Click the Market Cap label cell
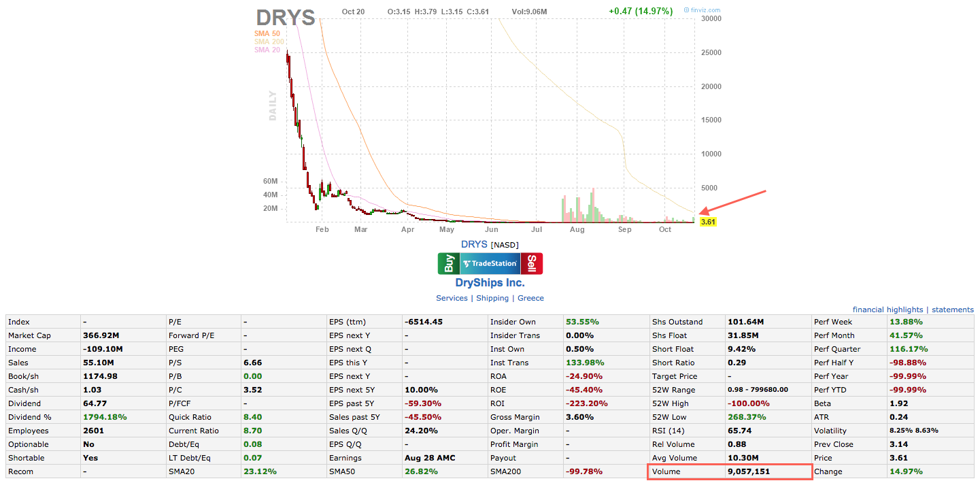Image resolution: width=980 pixels, height=483 pixels. click(x=43, y=335)
